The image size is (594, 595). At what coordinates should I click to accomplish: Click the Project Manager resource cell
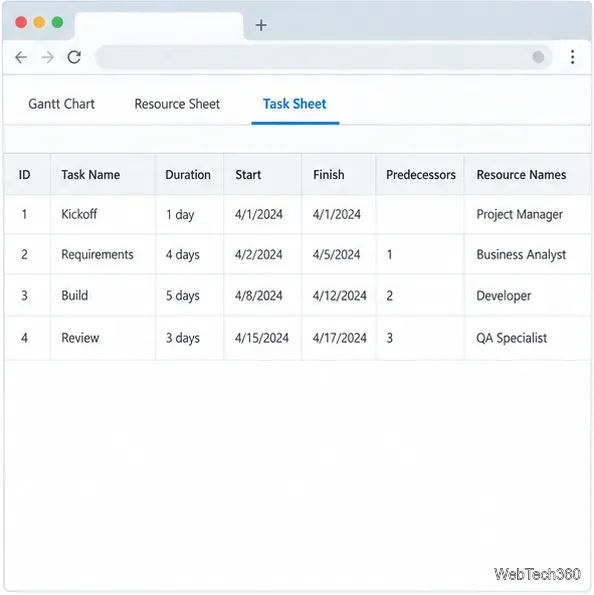click(528, 214)
